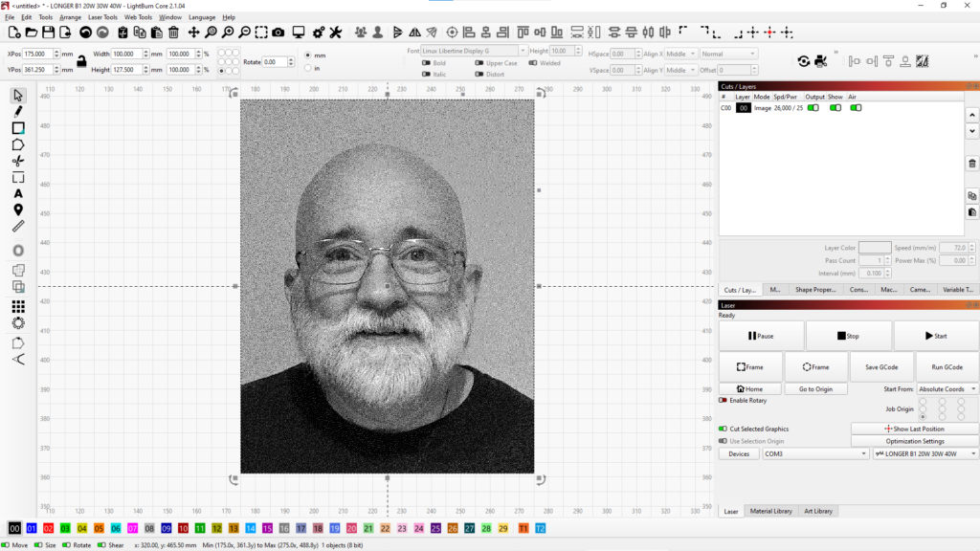Viewport: 980px width, 551px height.
Task: Click the Zoom In magnifier icon
Action: 228,33
